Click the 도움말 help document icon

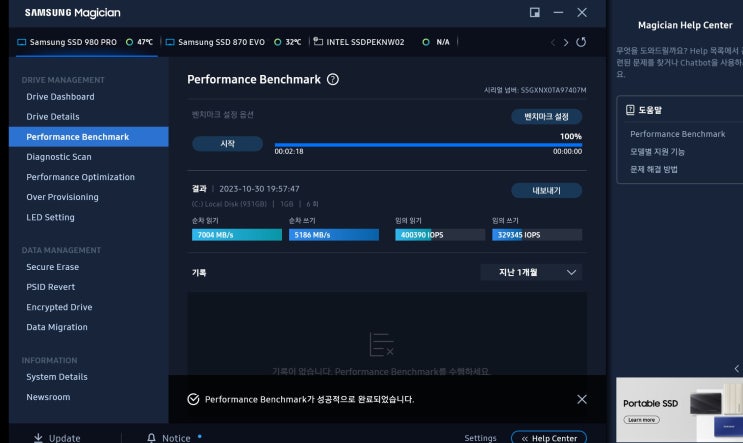[630, 110]
